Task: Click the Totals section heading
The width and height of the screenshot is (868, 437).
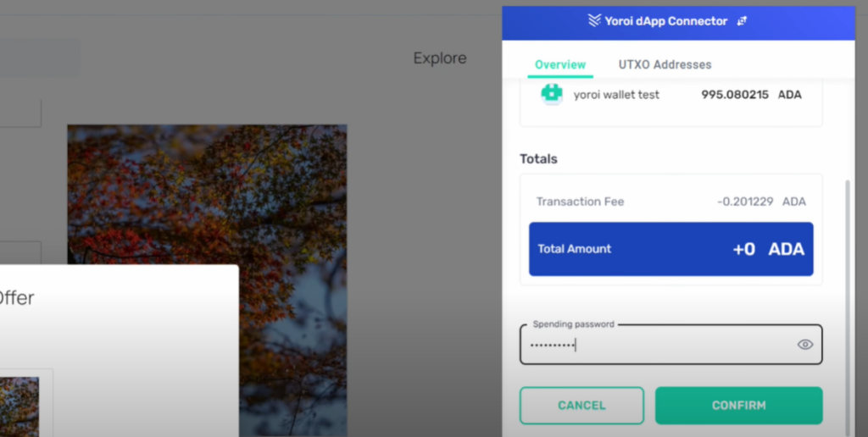Action: click(538, 158)
